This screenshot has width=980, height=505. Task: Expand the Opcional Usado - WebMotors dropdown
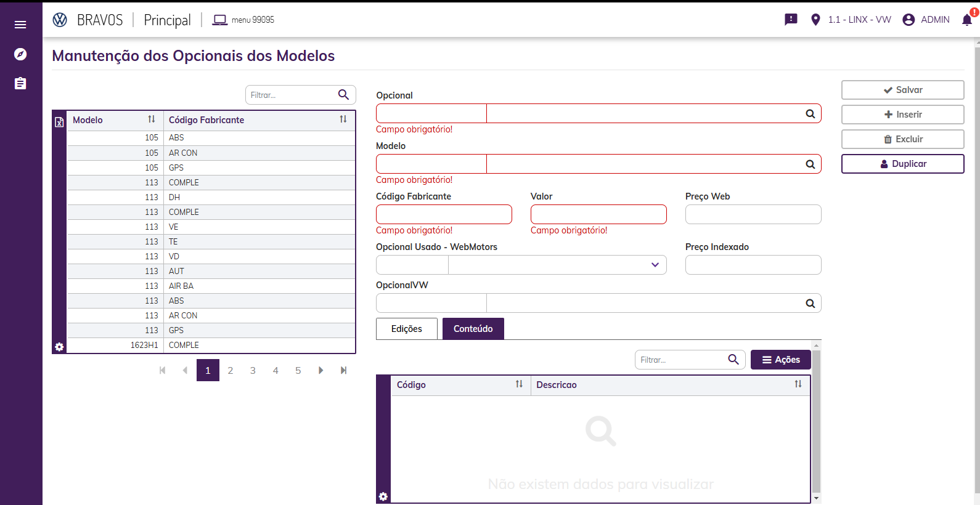pyautogui.click(x=655, y=265)
